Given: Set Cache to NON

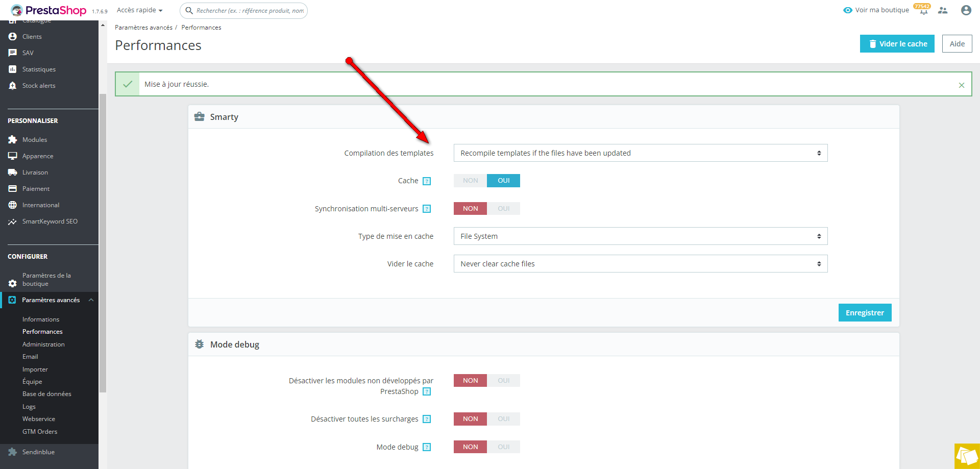Looking at the screenshot, I should [470, 181].
